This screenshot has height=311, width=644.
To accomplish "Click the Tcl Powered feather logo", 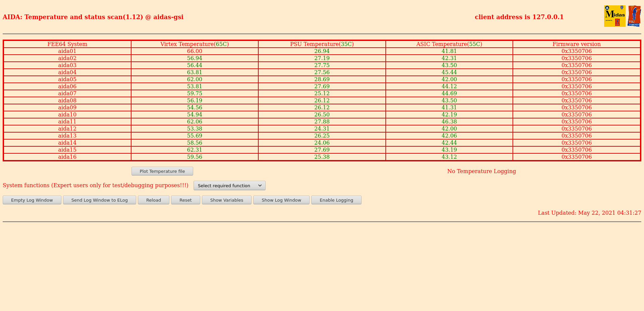I will point(634,16).
